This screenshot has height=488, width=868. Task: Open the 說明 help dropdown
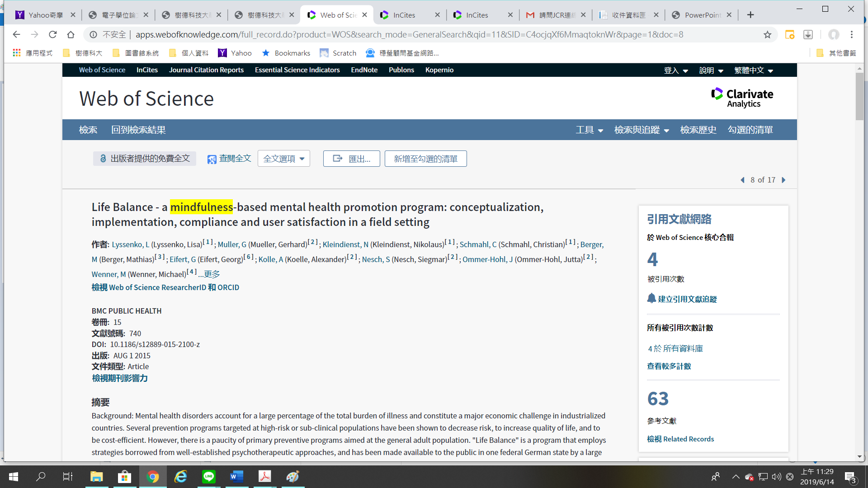point(711,70)
